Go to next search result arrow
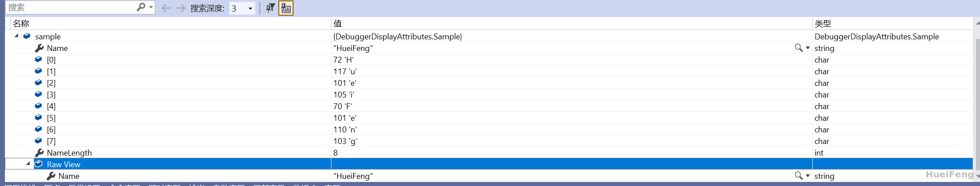The image size is (980, 186). pos(181,8)
